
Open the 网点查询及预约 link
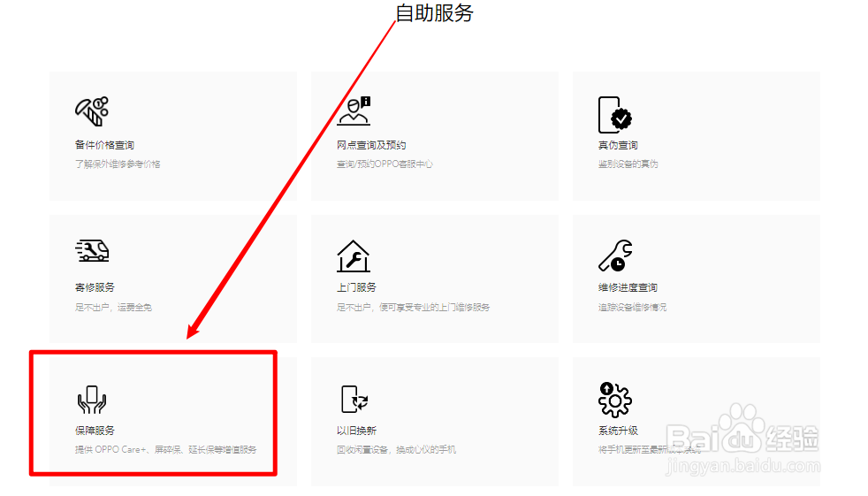[371, 145]
